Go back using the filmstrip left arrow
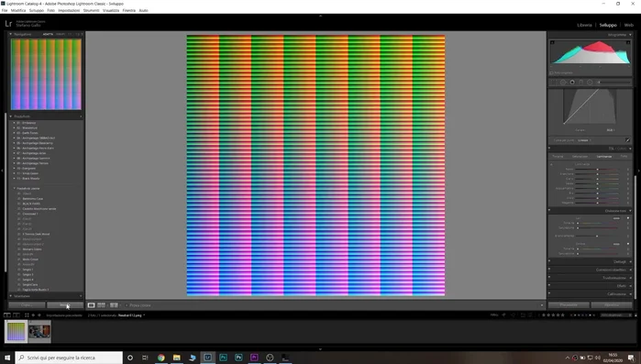This screenshot has width=641, height=364. click(x=34, y=315)
